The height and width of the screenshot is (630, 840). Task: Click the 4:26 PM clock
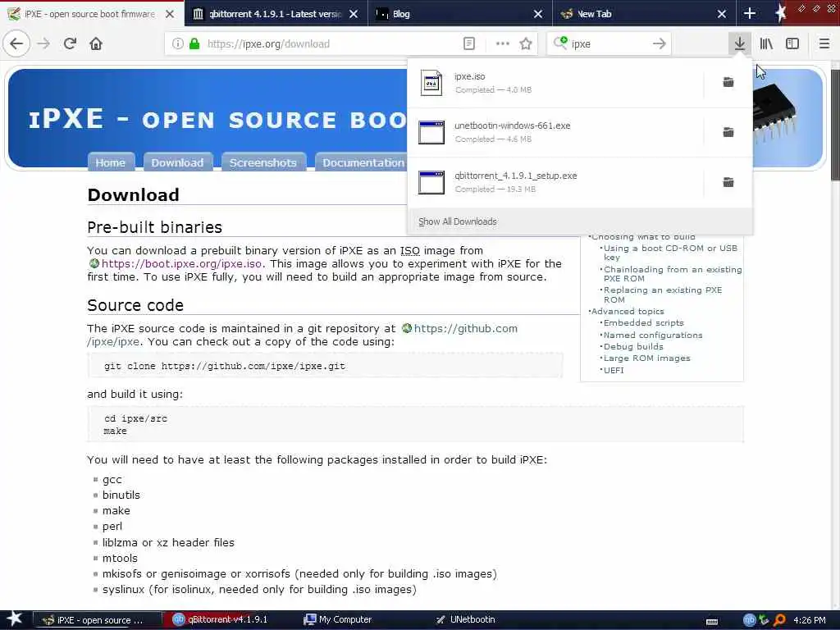tap(809, 620)
